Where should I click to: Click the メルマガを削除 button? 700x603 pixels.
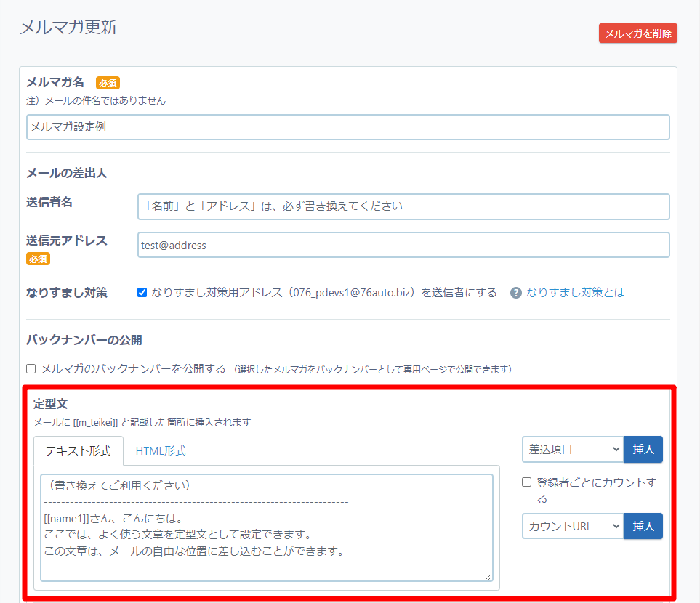click(637, 33)
